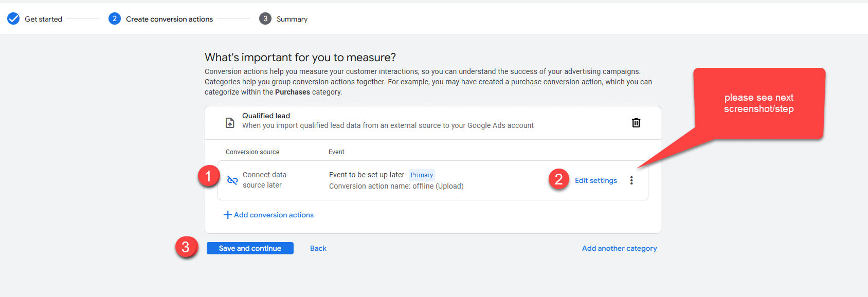
Task: Open Edit settings for the offline conversion
Action: [x=595, y=180]
